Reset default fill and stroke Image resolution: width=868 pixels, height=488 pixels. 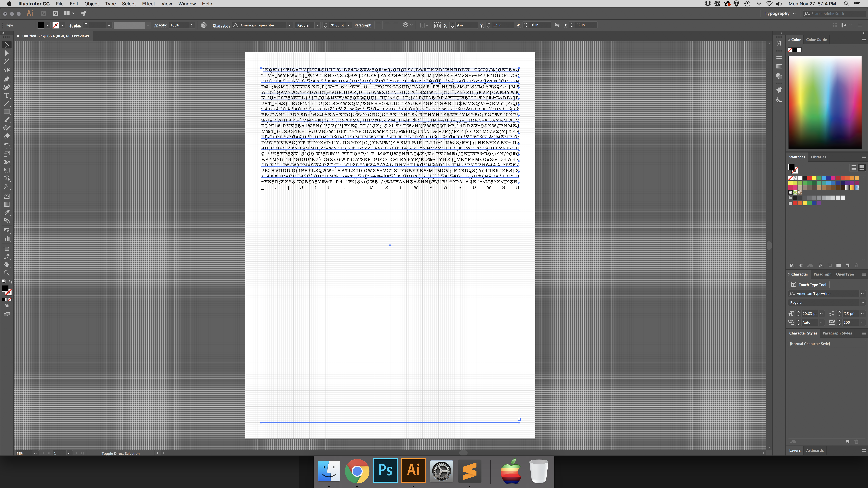[x=4, y=282]
